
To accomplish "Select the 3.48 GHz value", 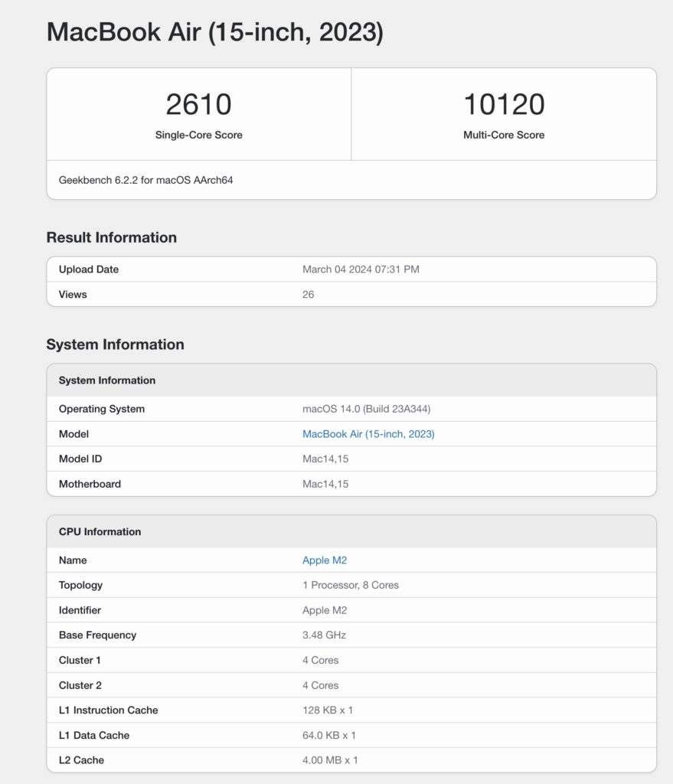I will point(324,635).
